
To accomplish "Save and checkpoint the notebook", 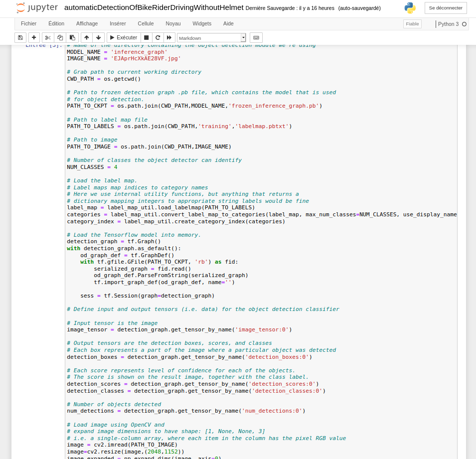I will coord(20,38).
